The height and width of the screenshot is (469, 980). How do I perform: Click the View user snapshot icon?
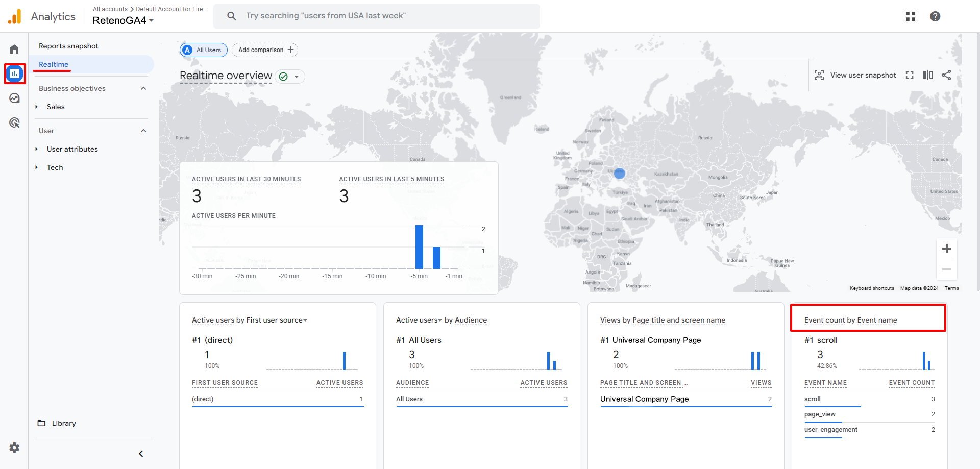(x=819, y=75)
